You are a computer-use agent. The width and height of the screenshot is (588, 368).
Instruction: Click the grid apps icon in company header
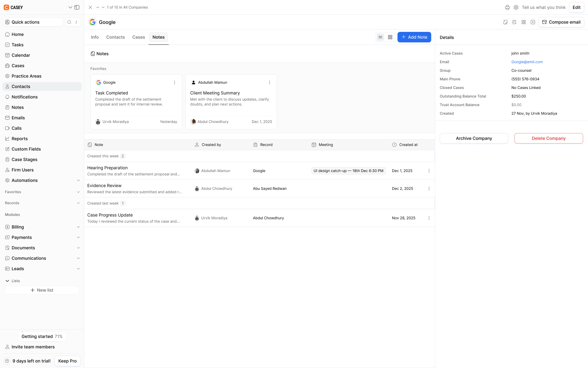point(524,22)
